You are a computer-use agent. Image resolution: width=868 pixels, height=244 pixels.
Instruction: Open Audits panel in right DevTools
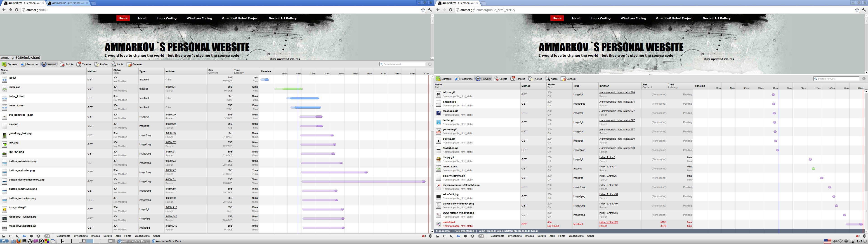click(x=551, y=79)
